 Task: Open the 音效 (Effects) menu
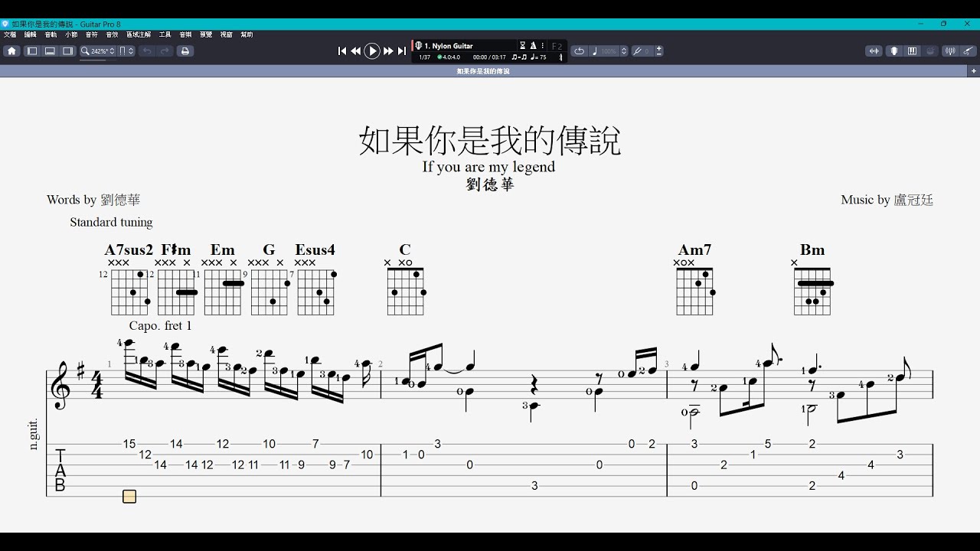(x=112, y=34)
